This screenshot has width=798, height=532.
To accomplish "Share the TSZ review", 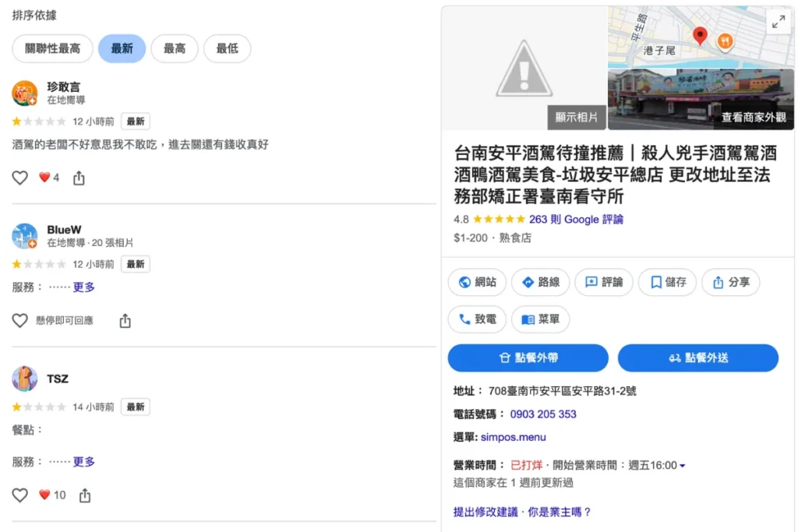I will coord(85,495).
